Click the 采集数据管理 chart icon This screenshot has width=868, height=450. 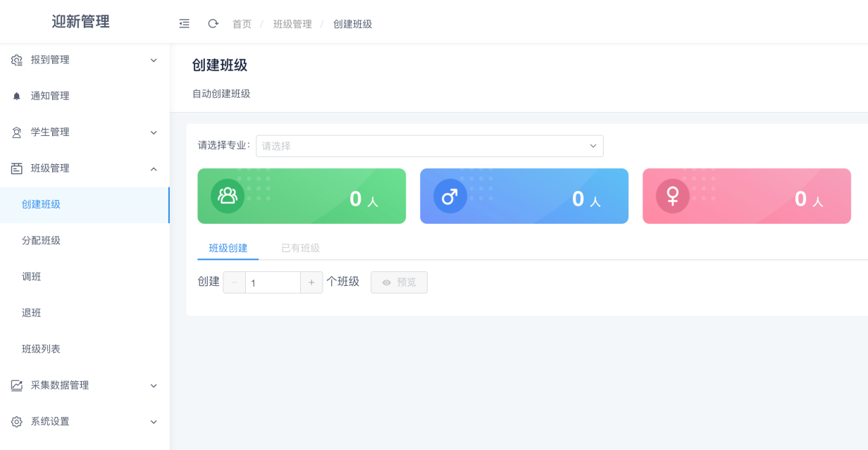click(15, 385)
